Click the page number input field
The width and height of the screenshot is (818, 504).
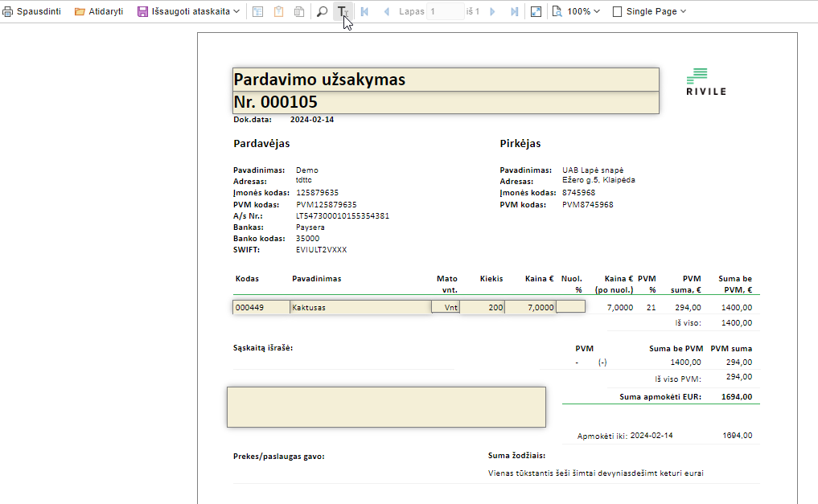pyautogui.click(x=445, y=12)
